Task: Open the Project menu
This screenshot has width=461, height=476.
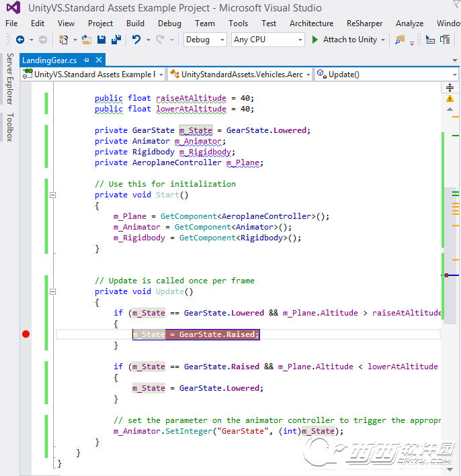Action: coord(100,23)
